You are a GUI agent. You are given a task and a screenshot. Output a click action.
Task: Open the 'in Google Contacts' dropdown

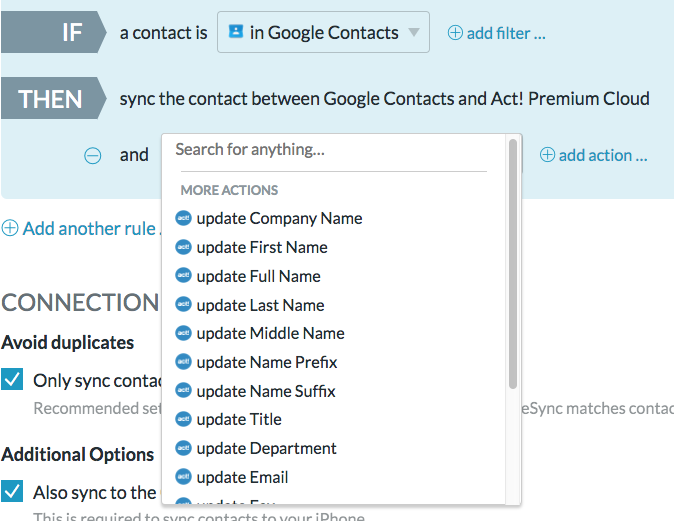click(x=322, y=33)
